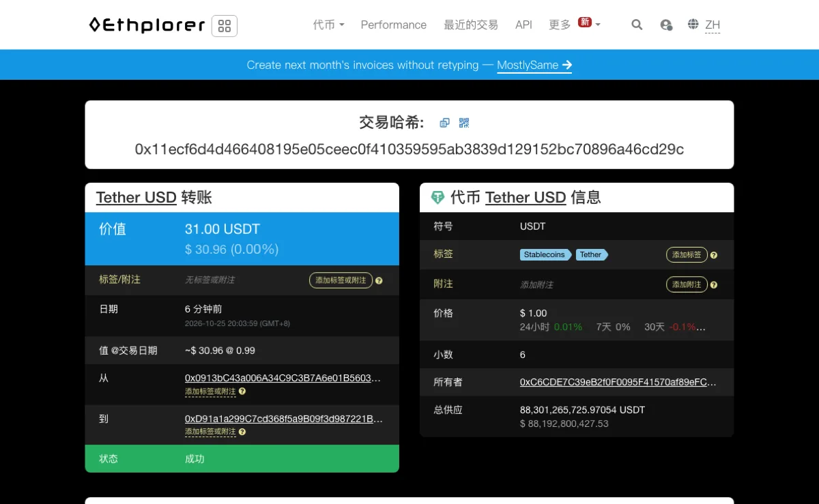The height and width of the screenshot is (504, 819).
Task: Copy the transaction hash with copy icon
Action: click(444, 123)
